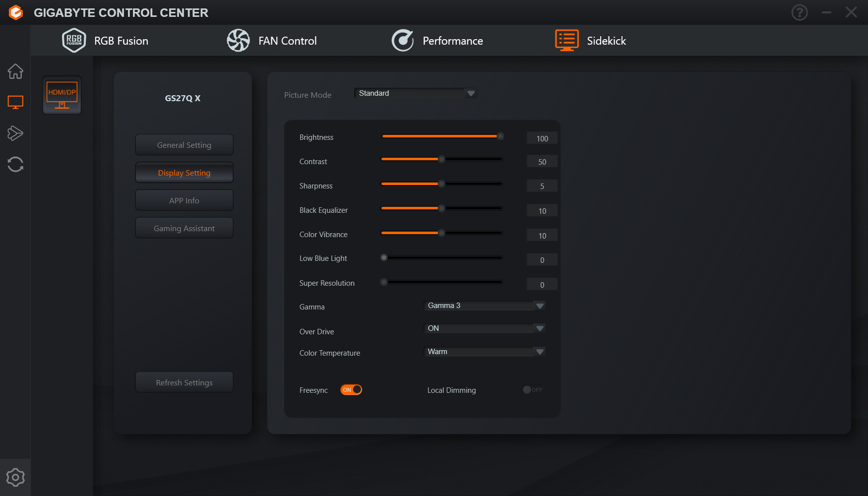Select the monitor icon in the sidebar
Screen dimensions: 868x496
pos(15,102)
